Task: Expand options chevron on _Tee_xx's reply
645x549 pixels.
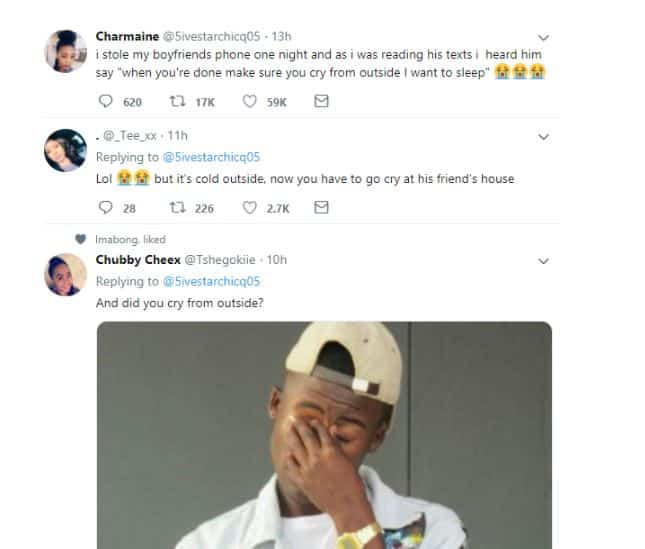Action: coord(544,137)
